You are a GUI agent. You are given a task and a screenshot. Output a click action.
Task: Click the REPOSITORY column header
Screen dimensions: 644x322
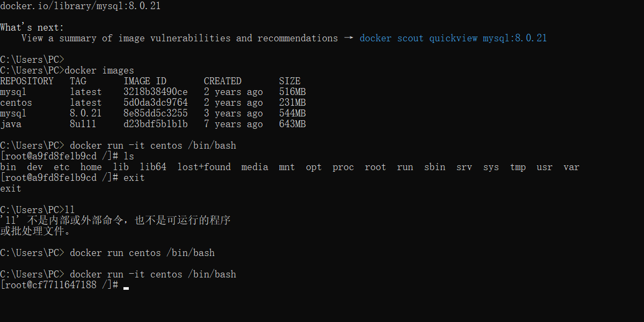pyautogui.click(x=27, y=81)
